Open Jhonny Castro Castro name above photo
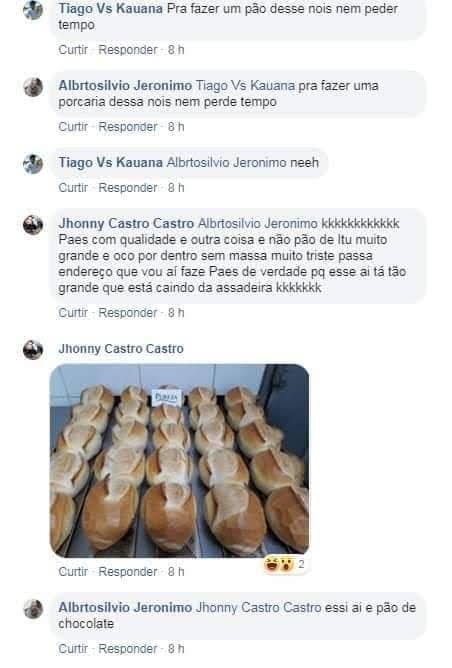Screen dimensions: 452x668 121,349
